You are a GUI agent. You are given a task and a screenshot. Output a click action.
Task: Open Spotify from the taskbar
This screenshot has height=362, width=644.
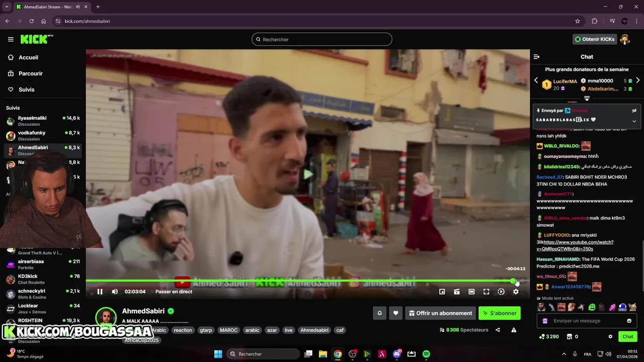[x=426, y=354]
